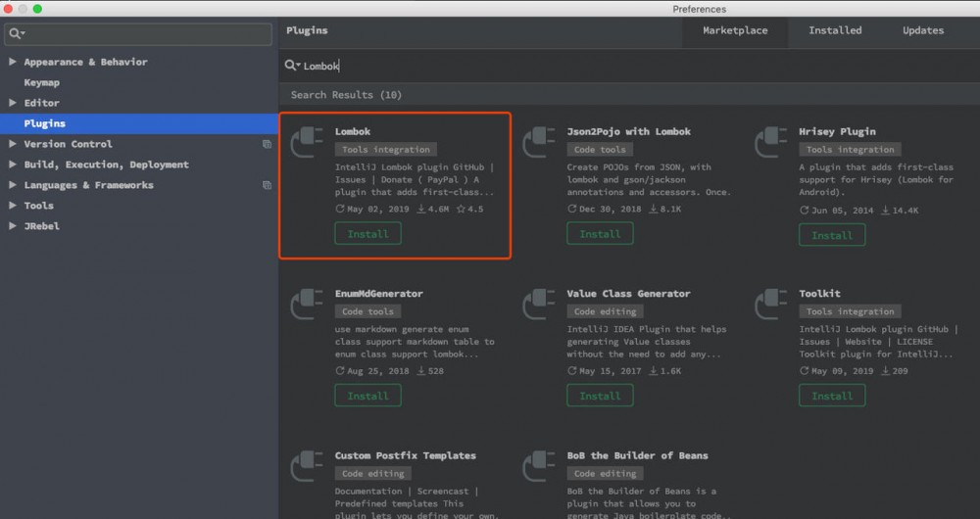Click the Toolkit plugin icon
980x519 pixels.
coord(770,304)
